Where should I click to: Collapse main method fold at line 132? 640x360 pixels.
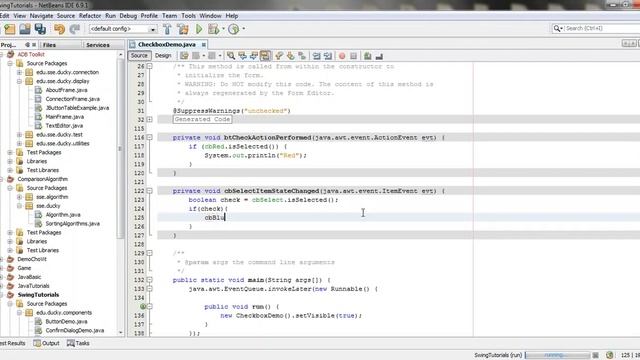(x=150, y=280)
